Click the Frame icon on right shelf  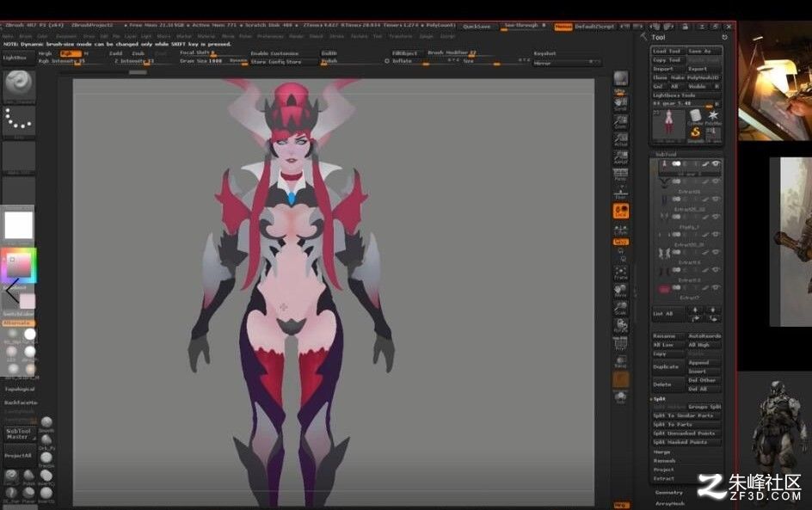(620, 273)
